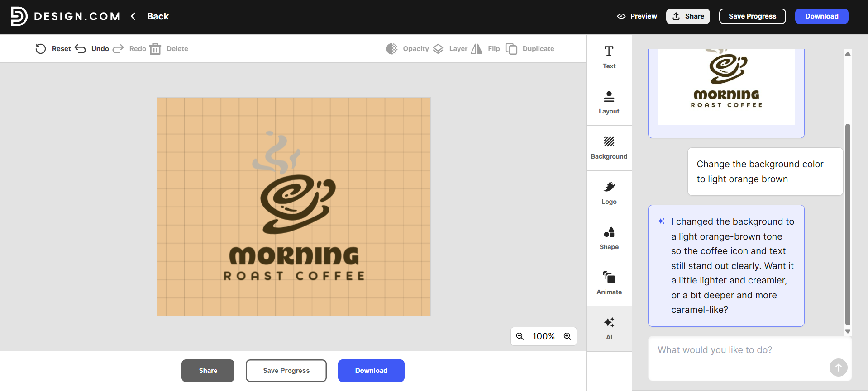Click the Redo arrow icon
The width and height of the screenshot is (868, 391).
click(118, 49)
